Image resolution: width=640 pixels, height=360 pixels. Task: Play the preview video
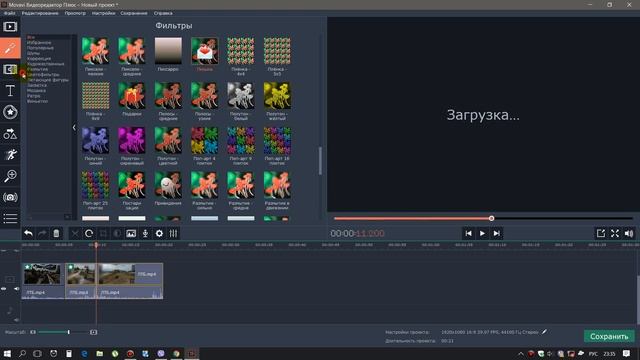(482, 233)
